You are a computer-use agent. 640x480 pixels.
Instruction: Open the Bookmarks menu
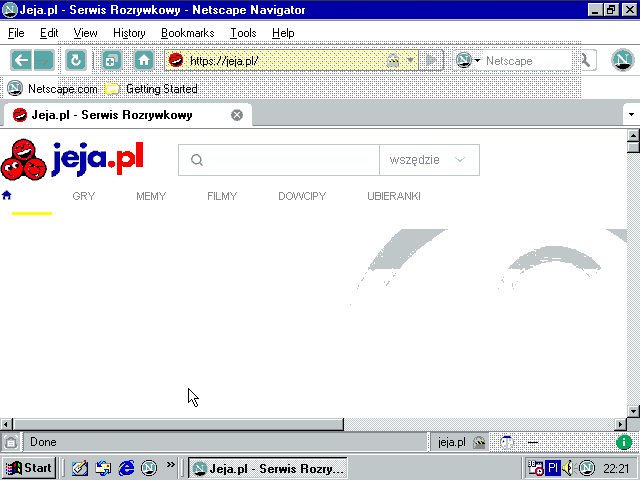pyautogui.click(x=187, y=33)
